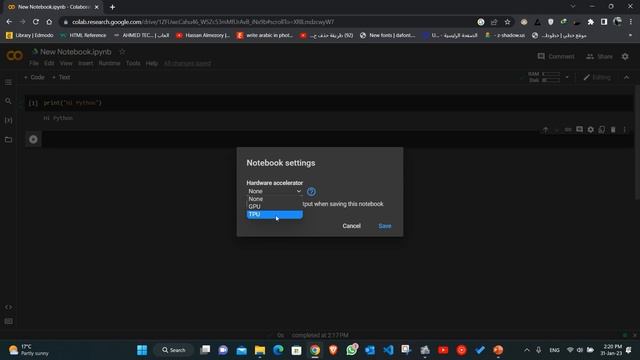Screen dimensions: 640x360
Task: Collapse the header with the chevron
Action: [x=627, y=77]
